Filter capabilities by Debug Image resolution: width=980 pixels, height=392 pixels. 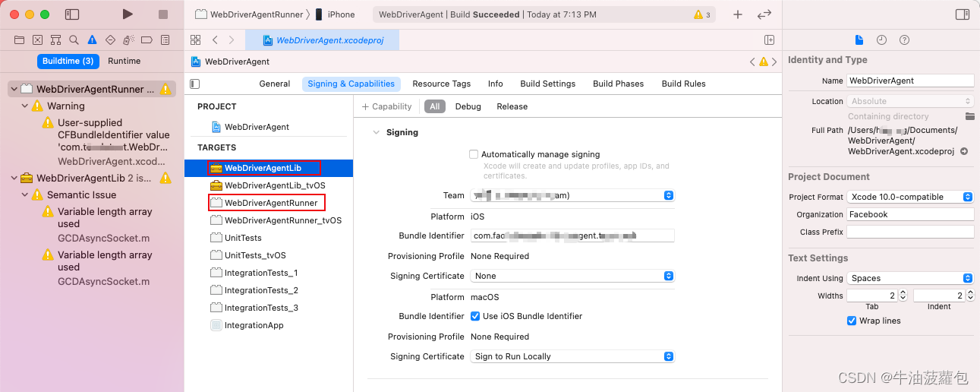[x=468, y=106]
